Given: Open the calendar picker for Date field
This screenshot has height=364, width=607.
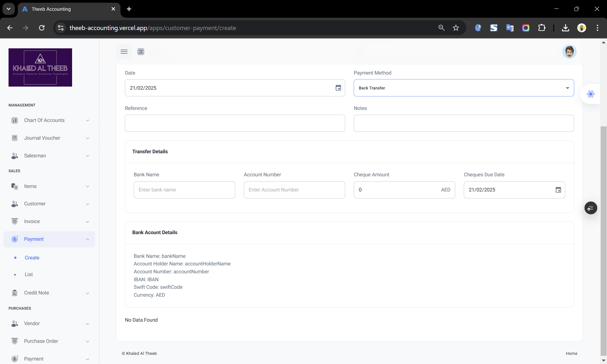Looking at the screenshot, I should coord(338,88).
